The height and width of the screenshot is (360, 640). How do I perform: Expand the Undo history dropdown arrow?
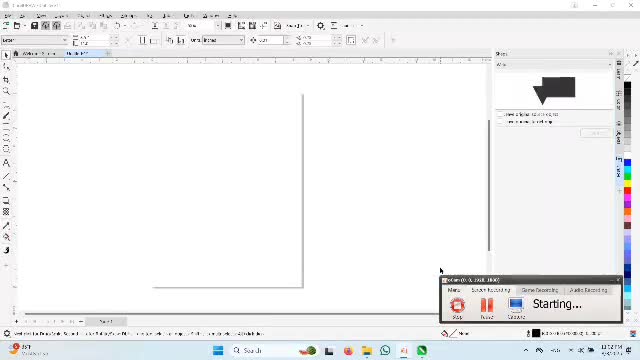point(125,26)
